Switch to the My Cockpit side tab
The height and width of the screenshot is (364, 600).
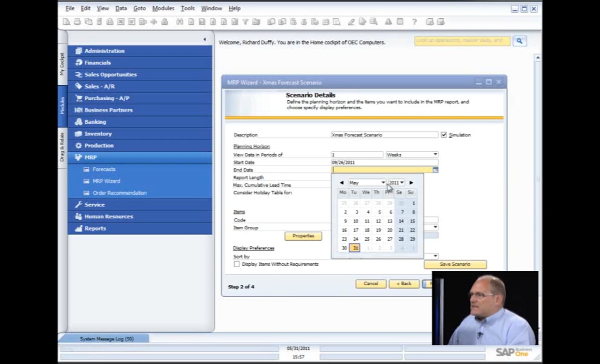click(x=62, y=64)
